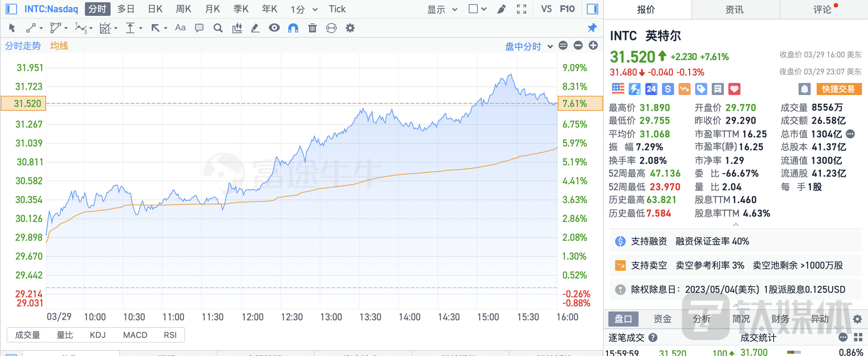Viewport: 868px width, 356px height.
Task: Open the 评论 comments tab
Action: [x=823, y=9]
